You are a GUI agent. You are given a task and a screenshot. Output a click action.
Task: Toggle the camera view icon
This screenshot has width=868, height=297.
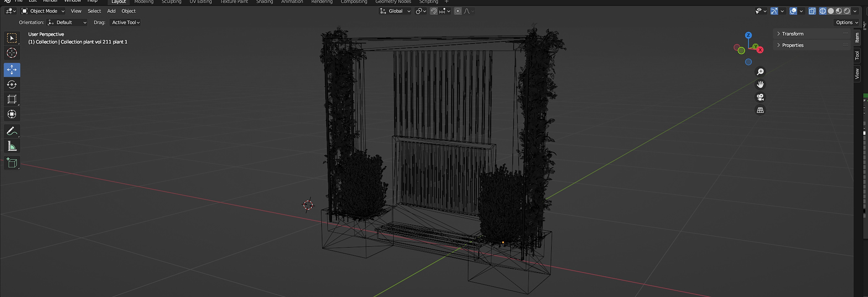(x=760, y=97)
